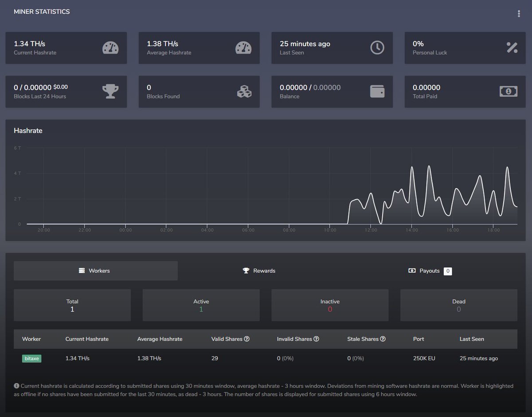The width and height of the screenshot is (532, 417).
Task: Click the 6 T label on chart axis
Action: pyautogui.click(x=17, y=148)
